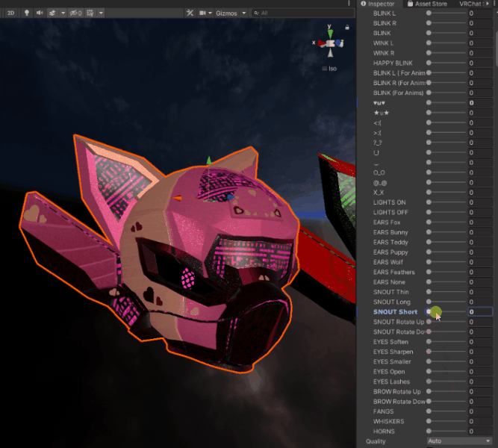Click the orange move handle arrow on the helmet
The width and height of the screenshot is (498, 448).
(177, 199)
